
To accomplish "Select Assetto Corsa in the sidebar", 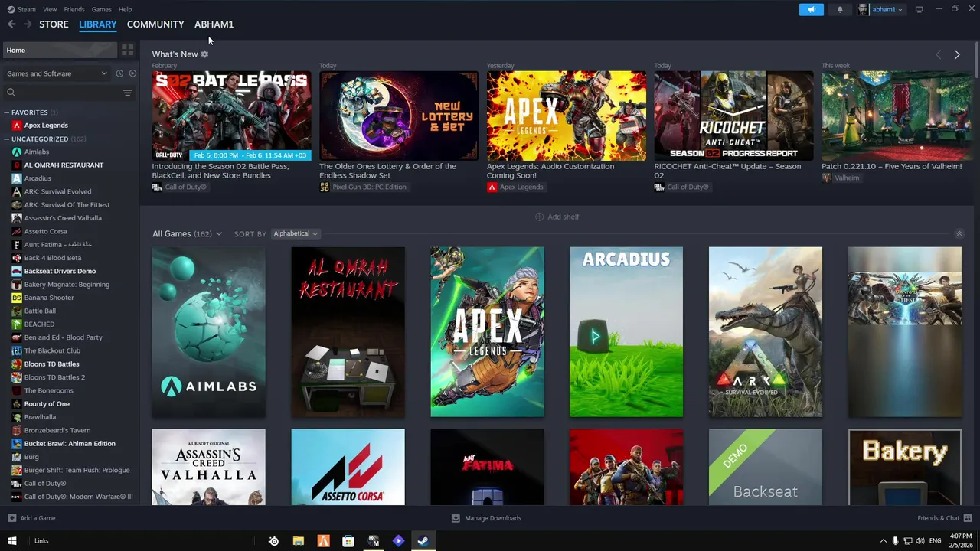I will click(x=45, y=231).
